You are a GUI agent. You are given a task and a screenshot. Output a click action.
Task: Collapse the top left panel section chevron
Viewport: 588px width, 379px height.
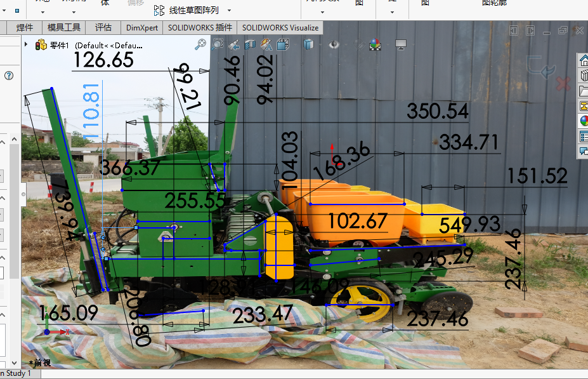pos(3,143)
